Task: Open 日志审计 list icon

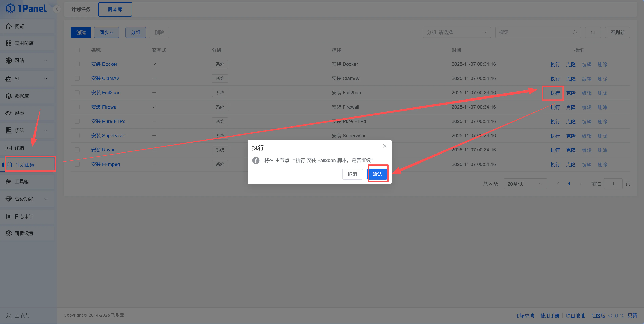Action: tap(9, 216)
